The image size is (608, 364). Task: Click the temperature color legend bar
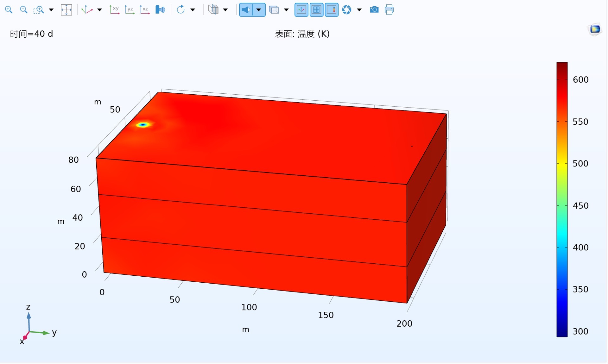[x=562, y=199]
